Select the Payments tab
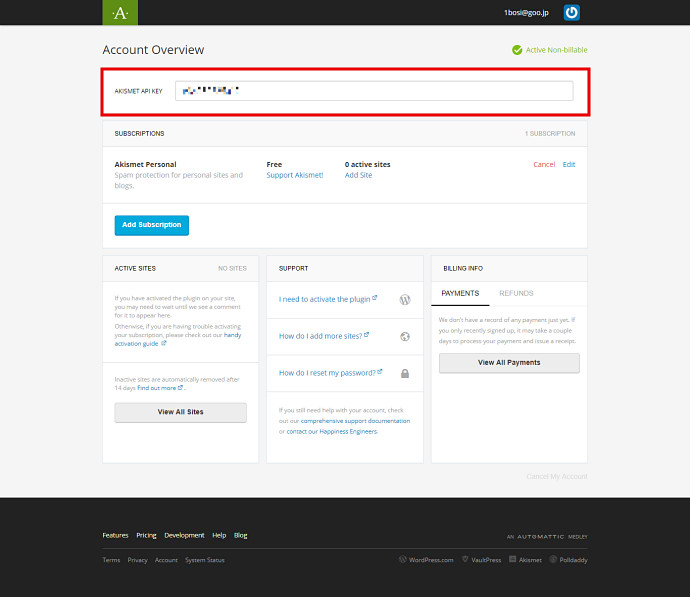This screenshot has height=597, width=690. coord(460,293)
